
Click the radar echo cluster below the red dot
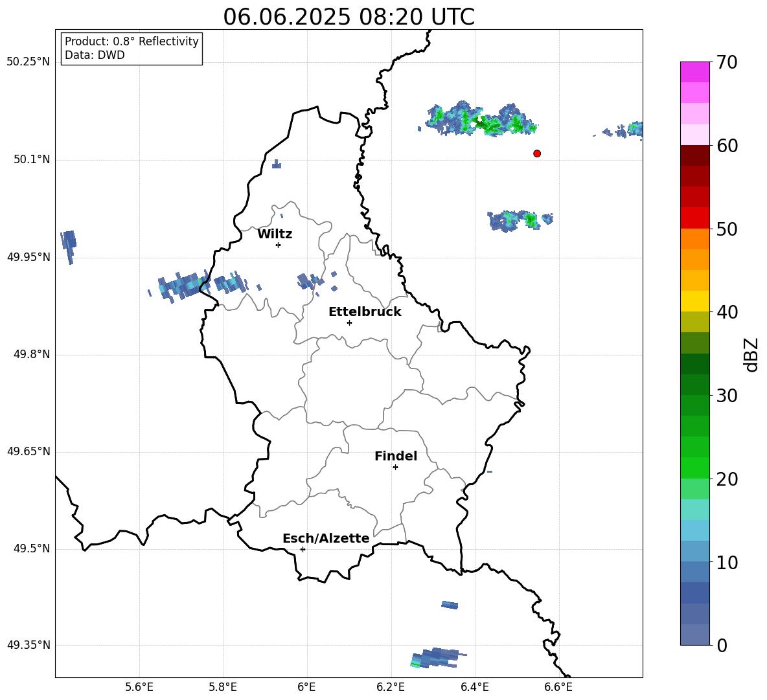(520, 220)
